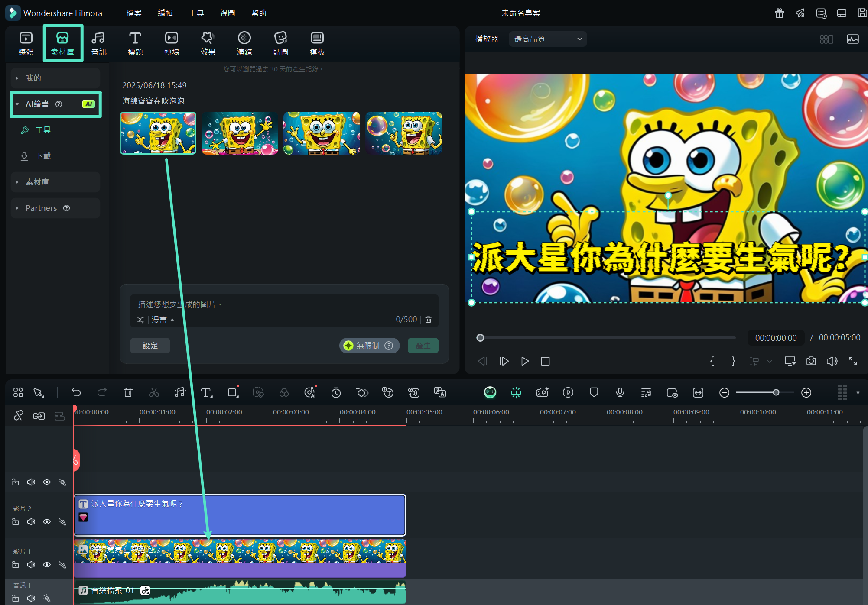The height and width of the screenshot is (605, 868).
Task: Click the 產生 generate button
Action: 423,346
